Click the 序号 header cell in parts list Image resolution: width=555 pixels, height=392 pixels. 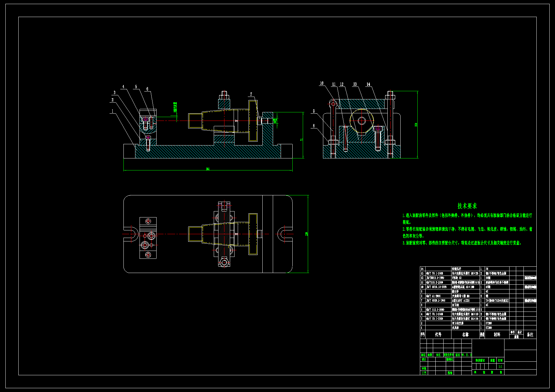(423, 335)
